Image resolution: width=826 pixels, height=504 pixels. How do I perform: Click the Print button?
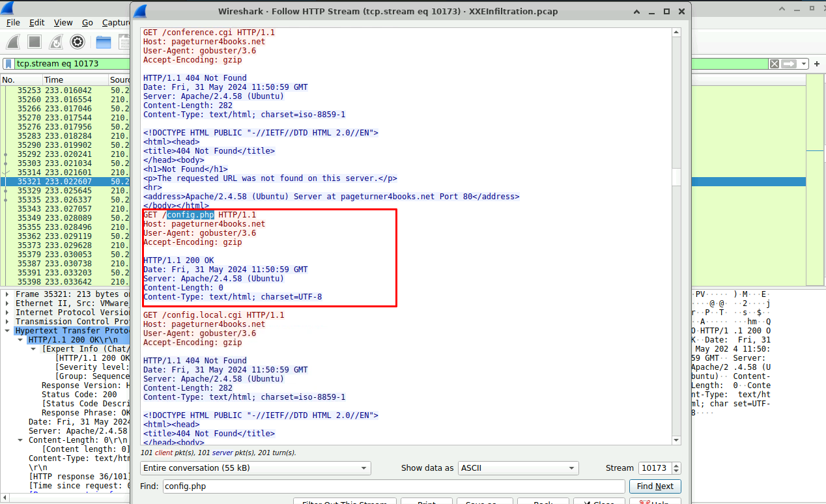(427, 501)
